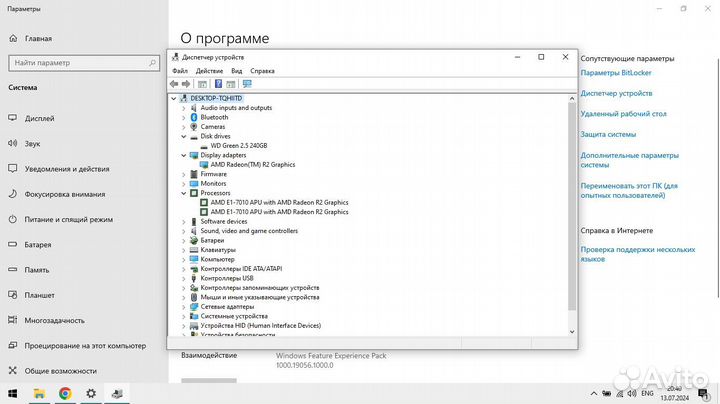The height and width of the screenshot is (404, 720).
Task: Click the Контроллеры USB icon
Action: (x=194, y=279)
